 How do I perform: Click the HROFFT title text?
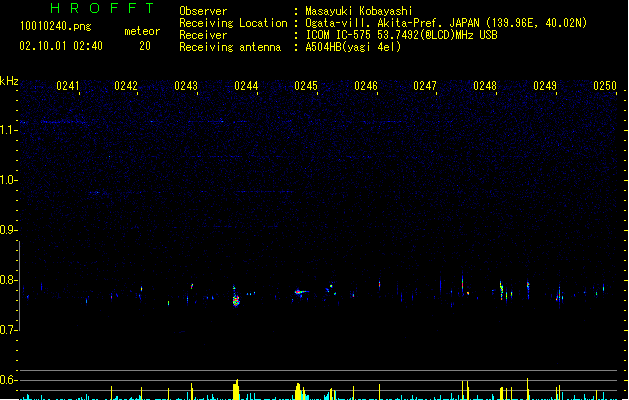[x=102, y=8]
